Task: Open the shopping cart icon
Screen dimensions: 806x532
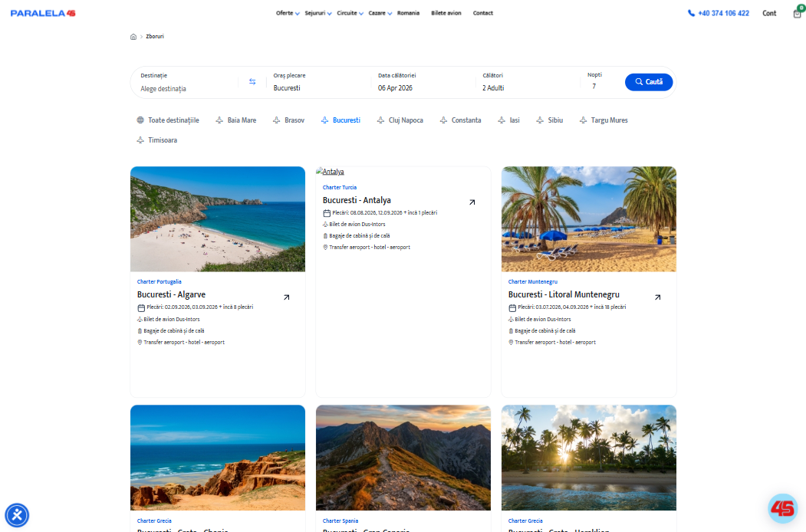Action: (x=798, y=13)
